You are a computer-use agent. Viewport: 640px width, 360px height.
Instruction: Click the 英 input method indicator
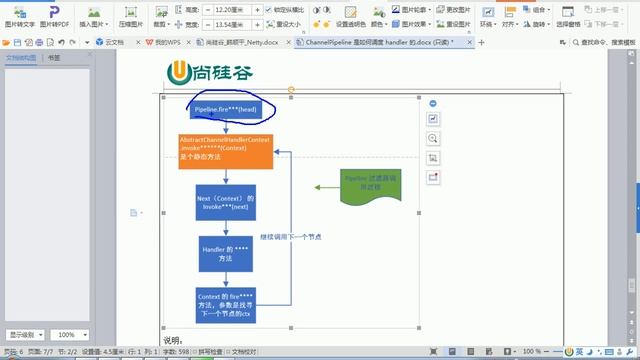(579, 351)
